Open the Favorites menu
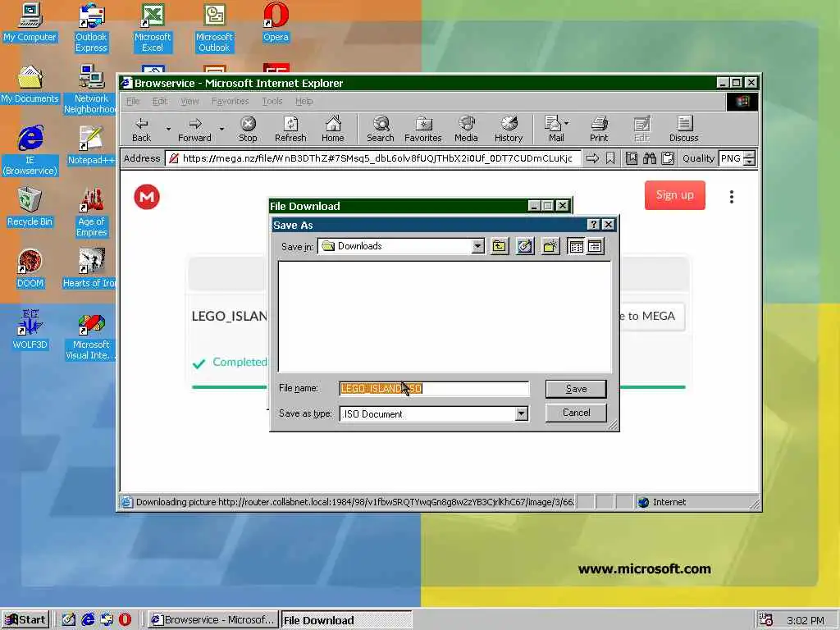This screenshot has width=840, height=630. (x=230, y=101)
